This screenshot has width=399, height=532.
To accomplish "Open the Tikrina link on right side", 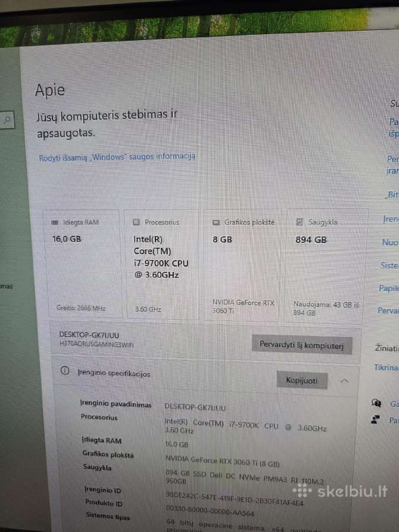I will (386, 367).
